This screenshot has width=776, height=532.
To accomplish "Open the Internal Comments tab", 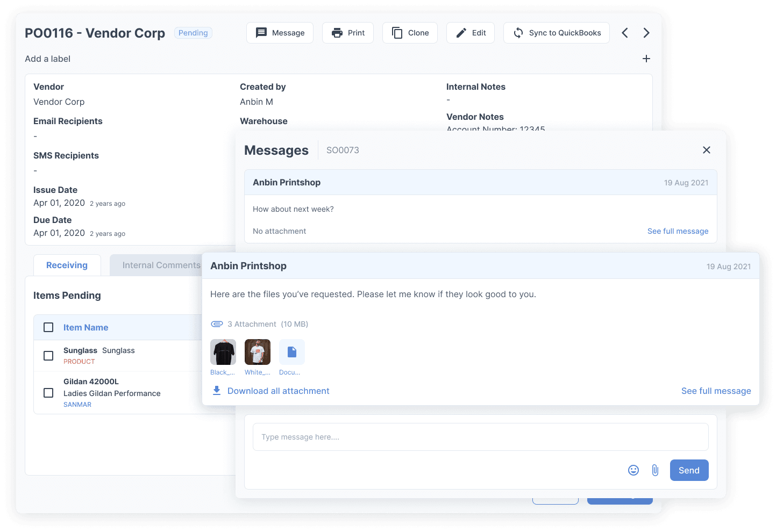I will [x=161, y=265].
